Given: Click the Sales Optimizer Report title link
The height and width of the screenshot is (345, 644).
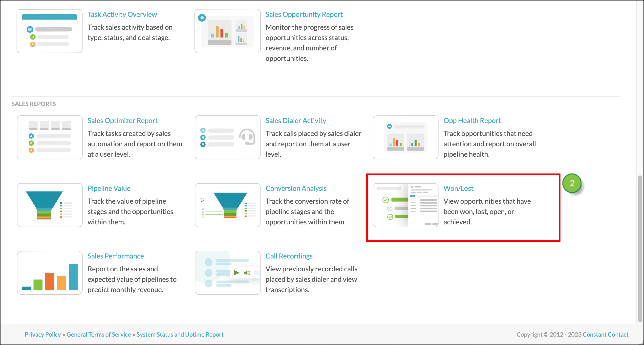Looking at the screenshot, I should coord(123,121).
